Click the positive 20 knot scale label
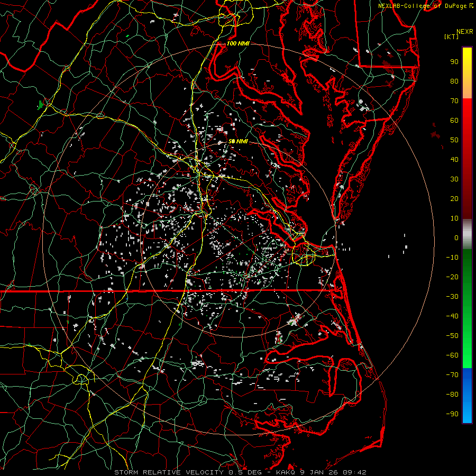Viewport: 476px width, 476px height. pyautogui.click(x=454, y=198)
